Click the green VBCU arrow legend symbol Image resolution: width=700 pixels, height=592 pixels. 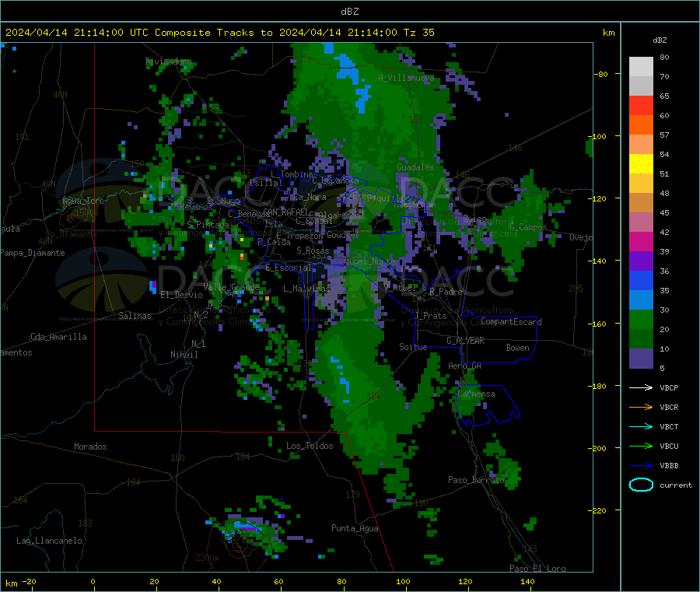click(x=641, y=446)
